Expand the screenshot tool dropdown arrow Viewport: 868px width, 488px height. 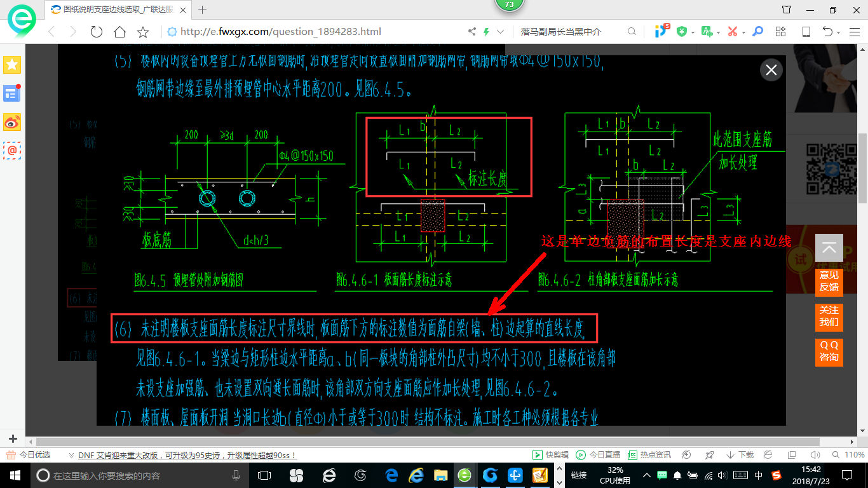coord(743,32)
